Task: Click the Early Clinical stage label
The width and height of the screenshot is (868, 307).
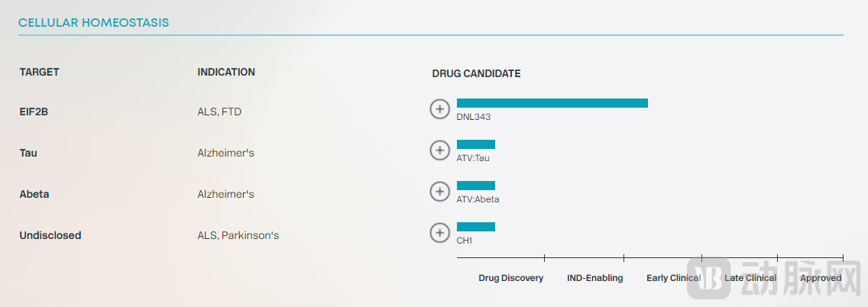Action: (x=673, y=278)
